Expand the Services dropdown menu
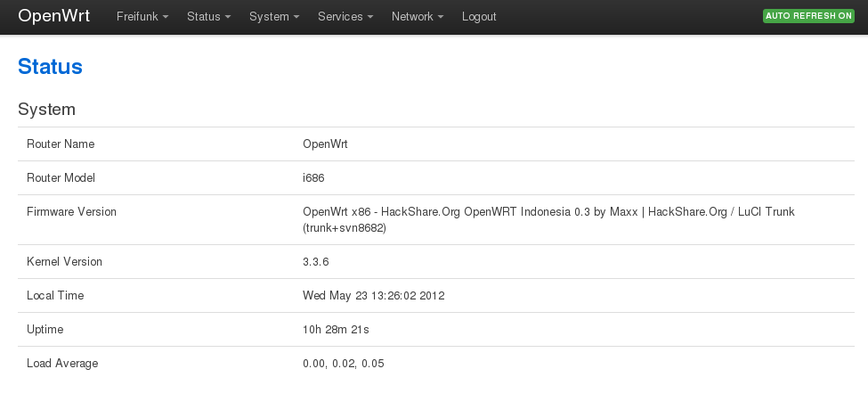Viewport: 868px width, 402px height. (345, 17)
